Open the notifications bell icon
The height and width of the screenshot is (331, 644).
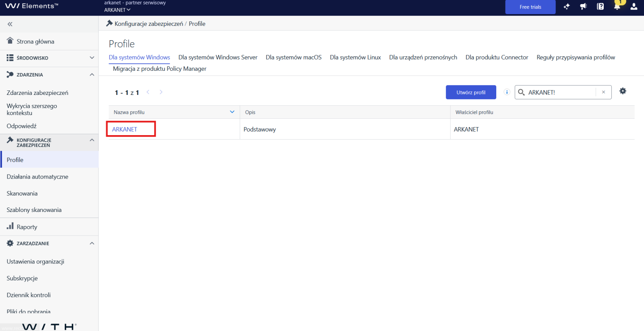click(x=617, y=7)
